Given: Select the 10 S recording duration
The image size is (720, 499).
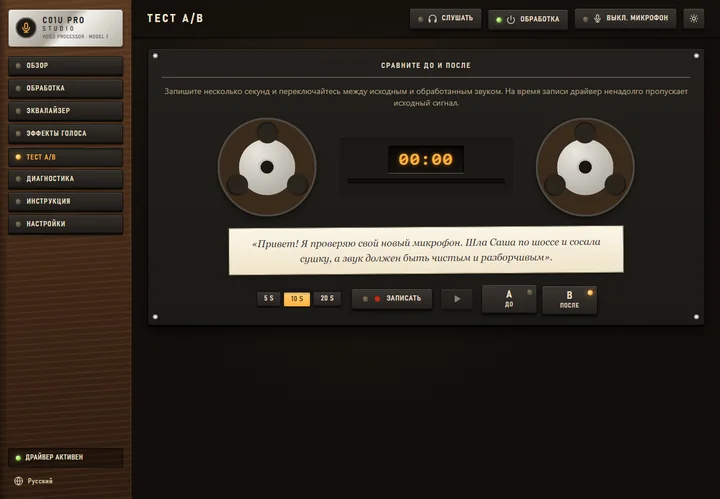Looking at the screenshot, I should coord(297,299).
